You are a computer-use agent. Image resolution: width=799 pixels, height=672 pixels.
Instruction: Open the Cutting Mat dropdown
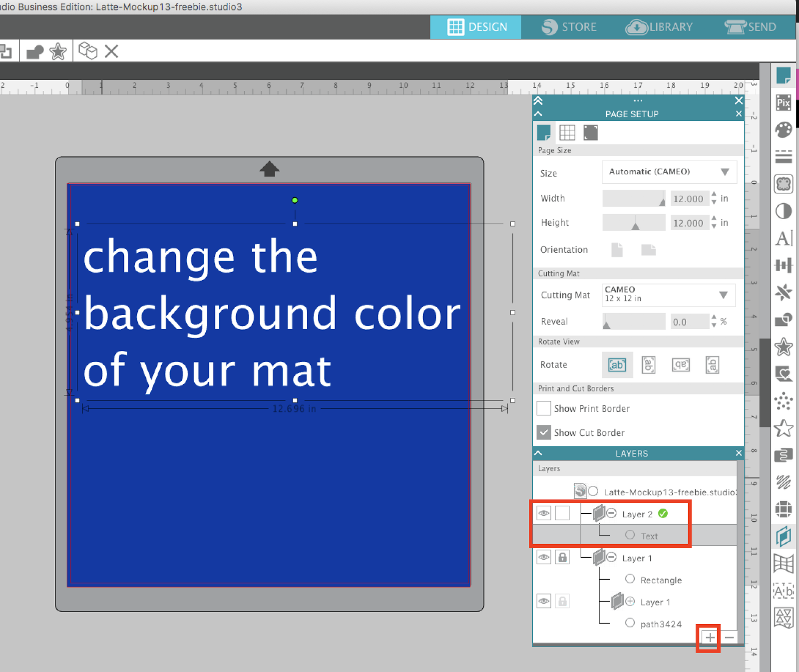click(668, 295)
